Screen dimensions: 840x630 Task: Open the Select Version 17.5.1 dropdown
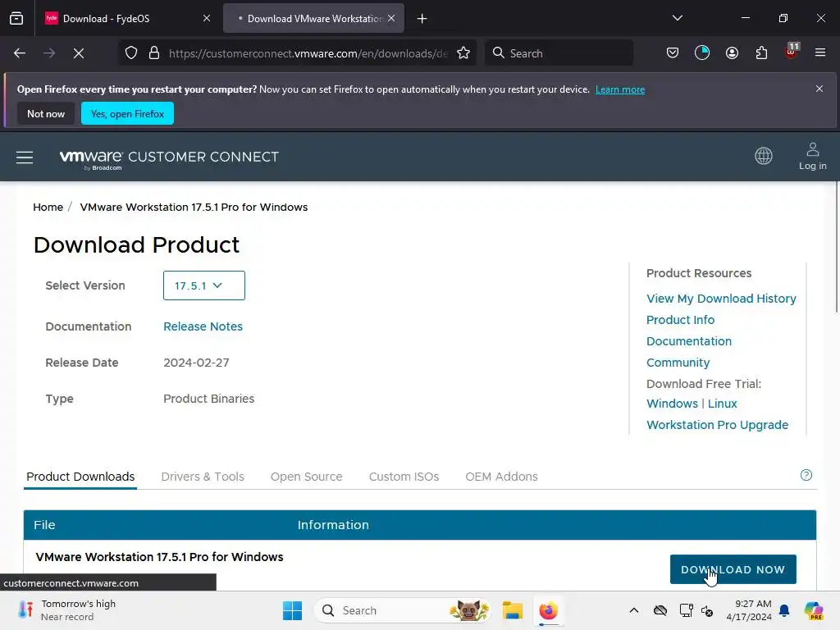[x=204, y=285]
